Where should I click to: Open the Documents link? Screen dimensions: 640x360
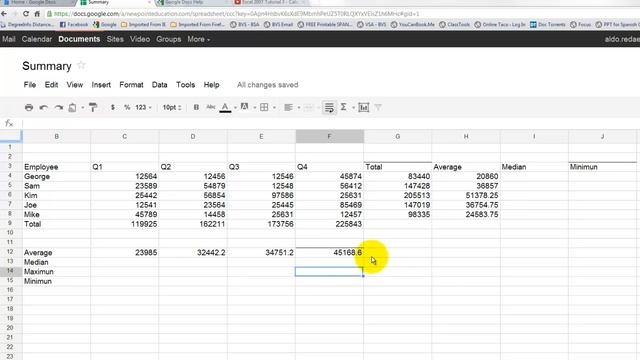79,39
